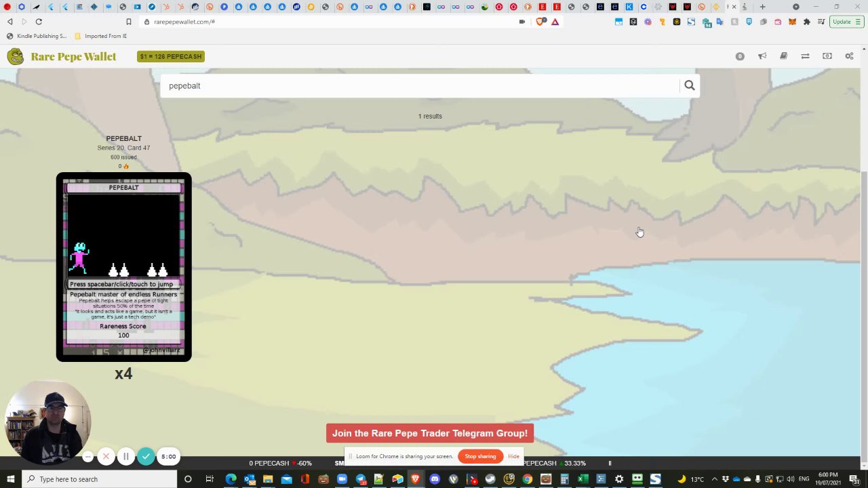Open the Brave Shields lion icon
Viewport: 868px width, 488px height.
(540, 22)
